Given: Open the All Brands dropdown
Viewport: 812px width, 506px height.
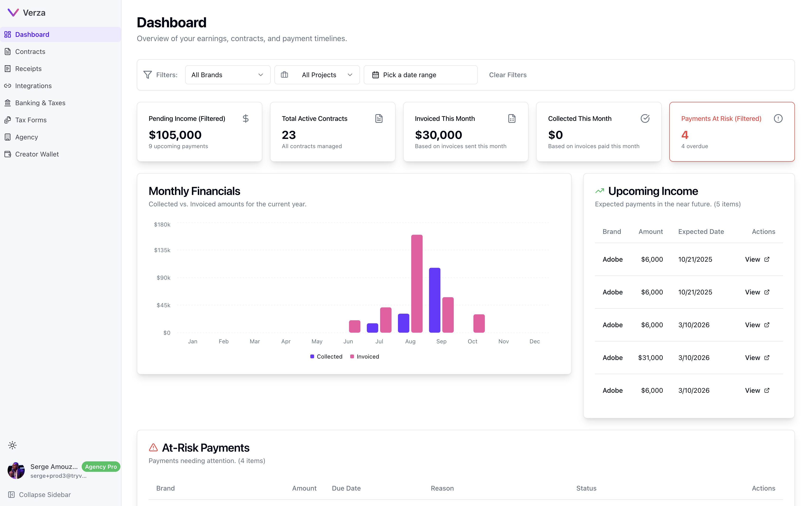Looking at the screenshot, I should (x=227, y=75).
